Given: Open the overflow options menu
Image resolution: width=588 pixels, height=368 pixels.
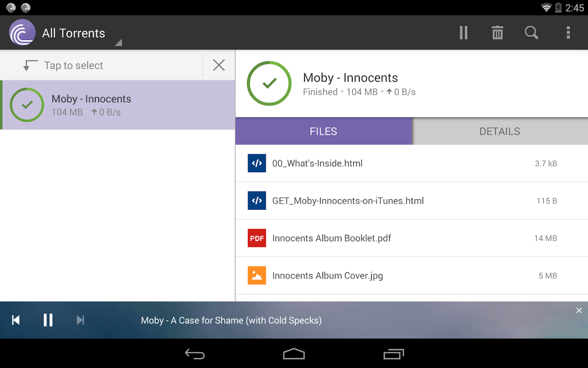Looking at the screenshot, I should [x=568, y=33].
